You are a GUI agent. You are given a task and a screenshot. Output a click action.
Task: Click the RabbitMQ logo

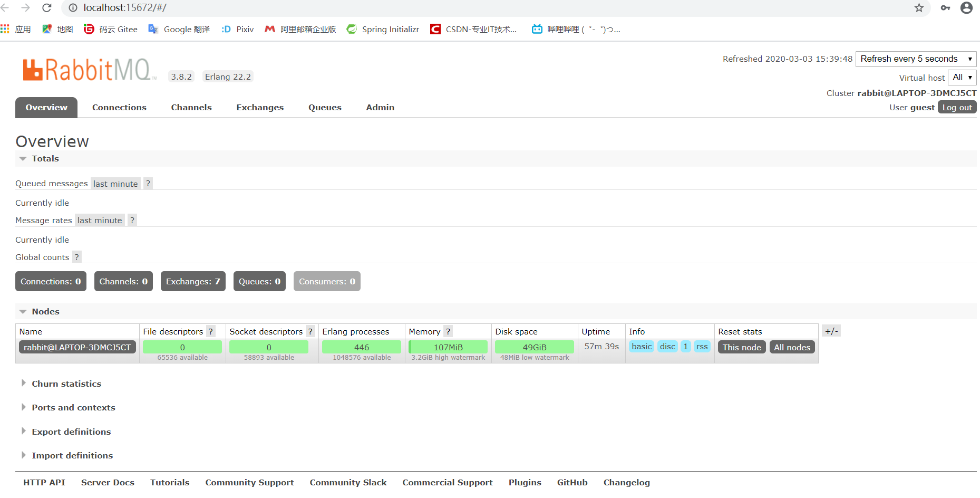click(x=90, y=70)
